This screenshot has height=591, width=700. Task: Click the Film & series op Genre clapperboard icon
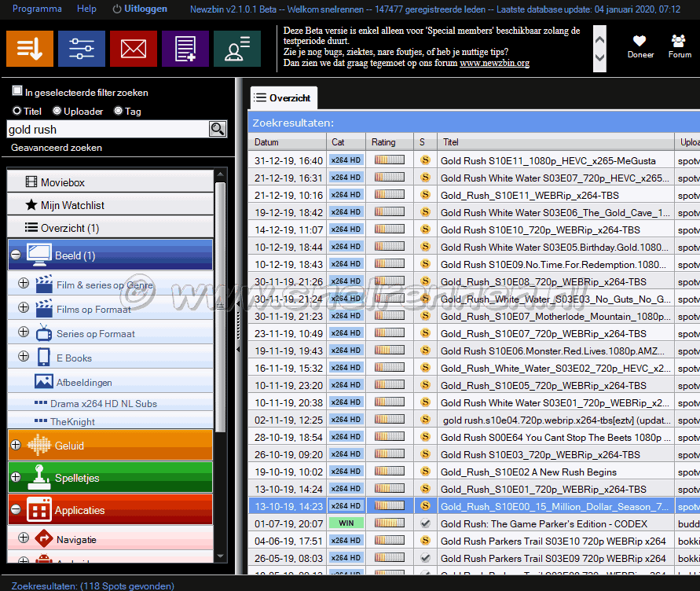click(44, 284)
